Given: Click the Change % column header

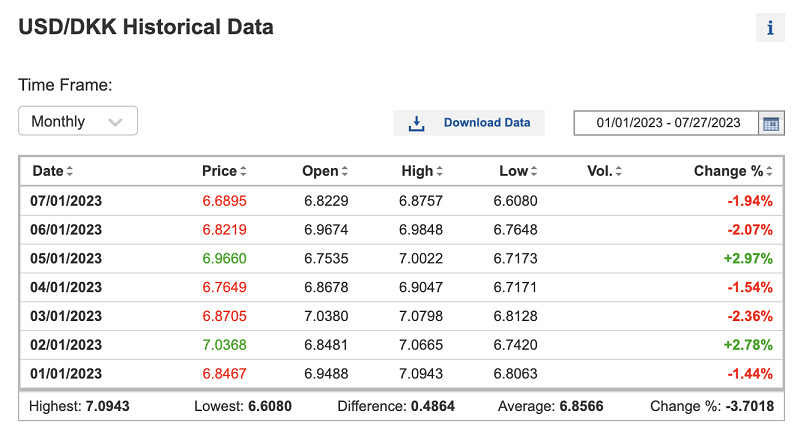Looking at the screenshot, I should (728, 171).
